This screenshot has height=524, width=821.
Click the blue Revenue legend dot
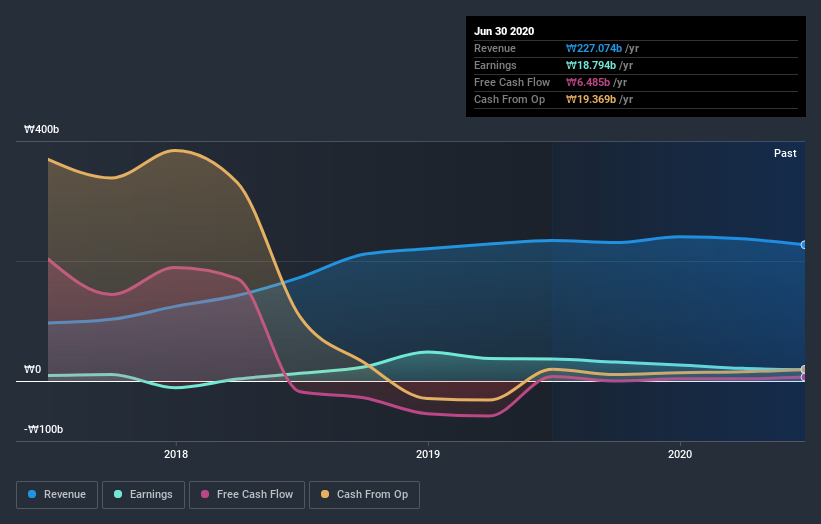(32, 494)
